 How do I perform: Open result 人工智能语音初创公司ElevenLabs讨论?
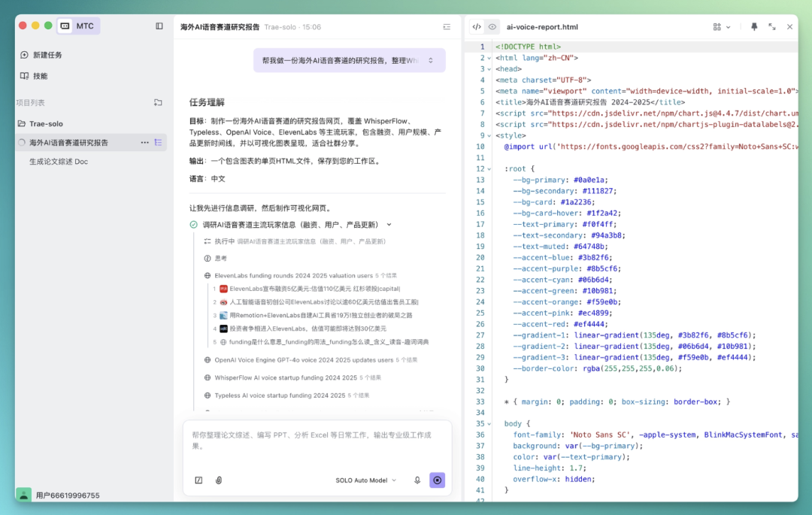(323, 301)
